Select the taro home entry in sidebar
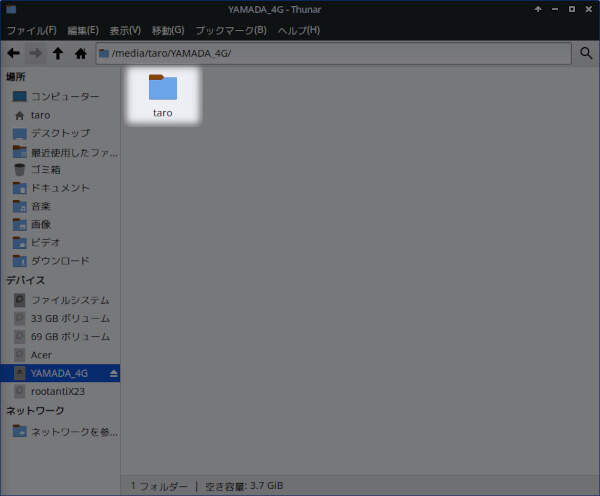Screen dimensions: 600x496 (x=60, y=115)
